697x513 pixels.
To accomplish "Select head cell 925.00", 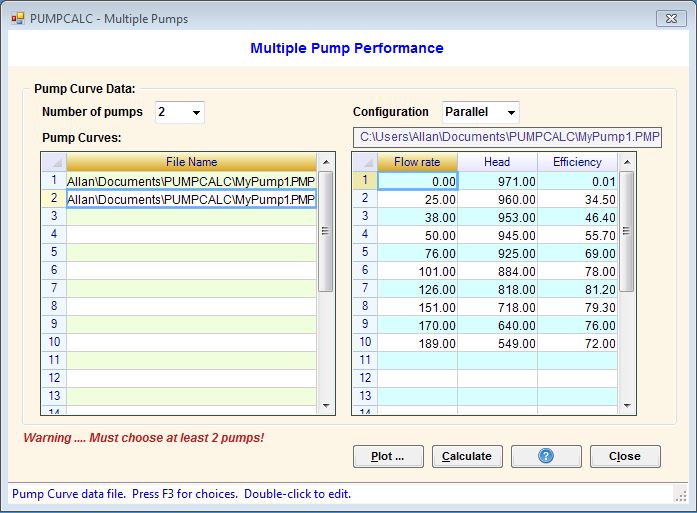I will tap(497, 253).
